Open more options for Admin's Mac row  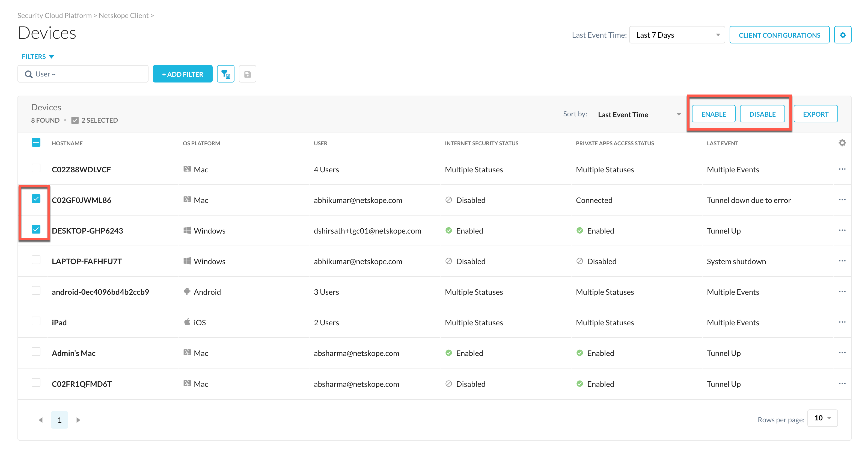point(842,353)
